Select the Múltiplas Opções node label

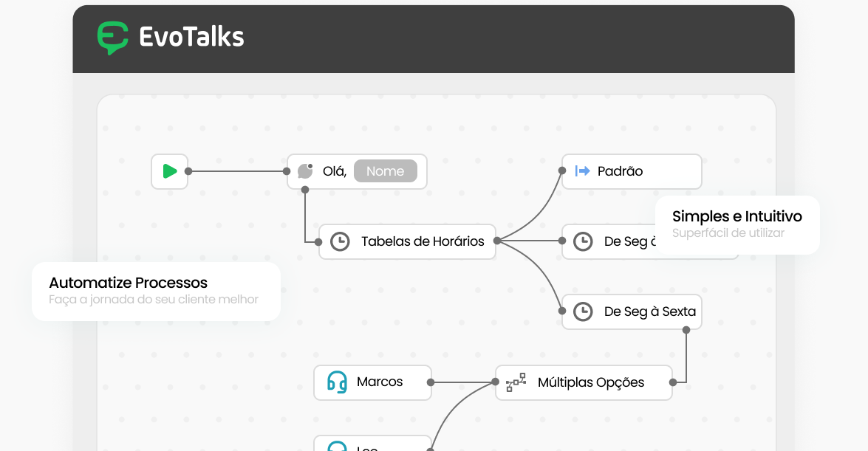click(x=591, y=382)
